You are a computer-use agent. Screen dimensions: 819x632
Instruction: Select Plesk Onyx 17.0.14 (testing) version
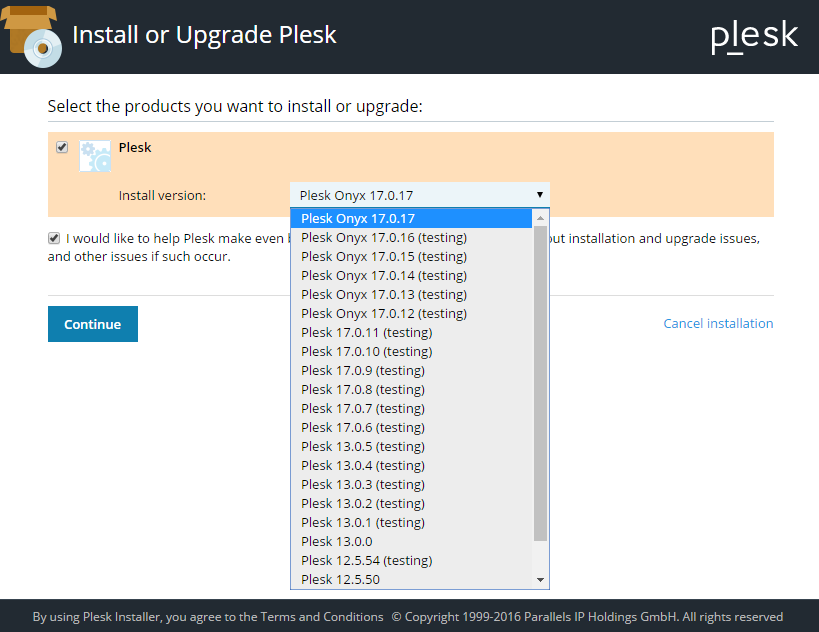(384, 275)
